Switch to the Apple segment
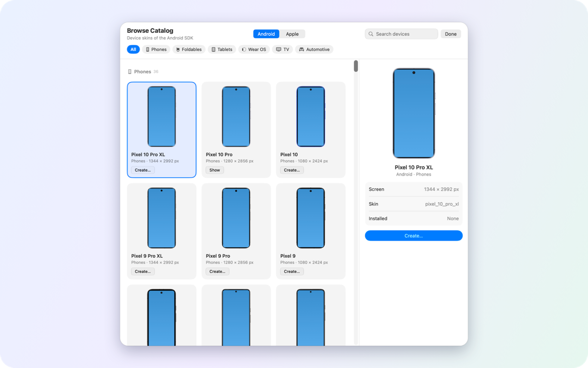 pyautogui.click(x=292, y=34)
